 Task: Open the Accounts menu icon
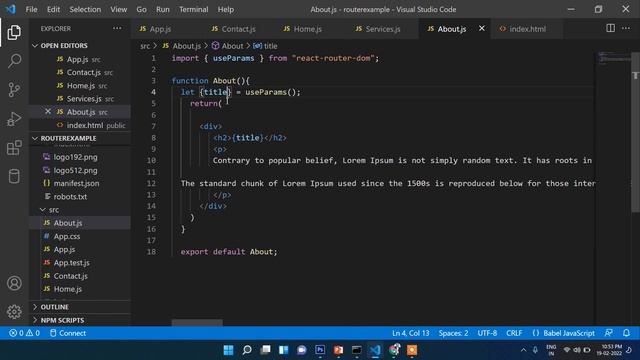click(x=14, y=283)
